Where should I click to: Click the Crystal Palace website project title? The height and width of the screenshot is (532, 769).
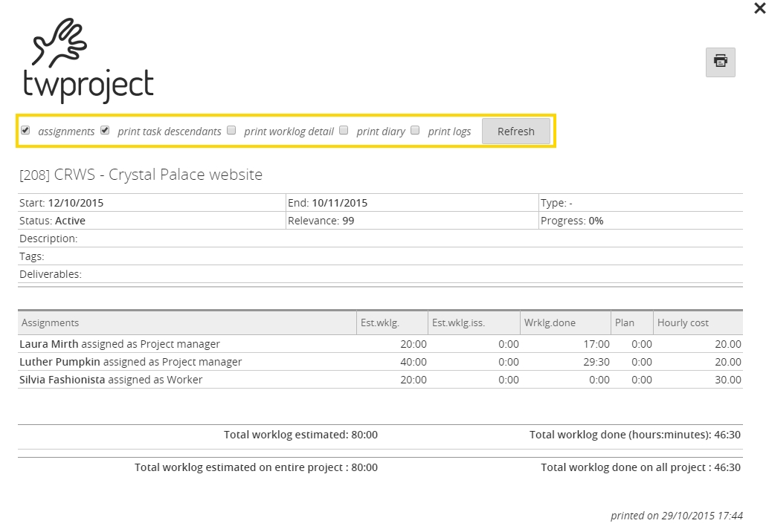click(x=141, y=175)
